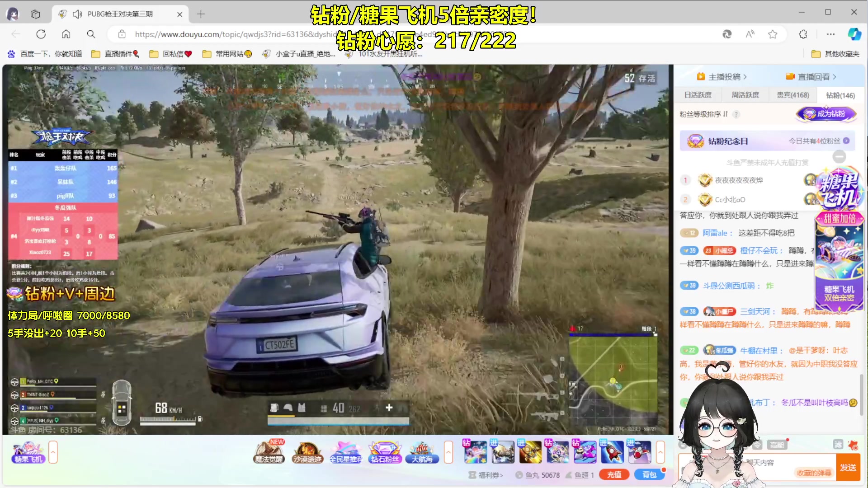Toggle fan level sort order 粉丝等级排序
Image resolution: width=868 pixels, height=488 pixels.
coord(703,114)
